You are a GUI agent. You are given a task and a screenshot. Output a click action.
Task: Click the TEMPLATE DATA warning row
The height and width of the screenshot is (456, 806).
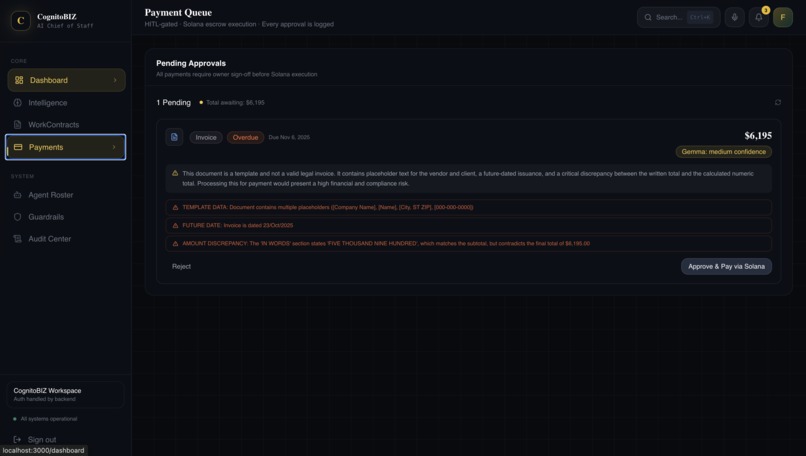tap(468, 207)
